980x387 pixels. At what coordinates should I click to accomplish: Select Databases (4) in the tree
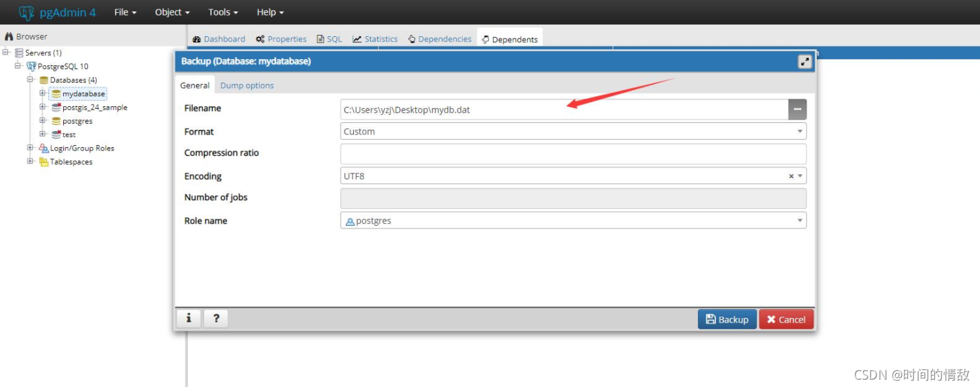tap(73, 80)
